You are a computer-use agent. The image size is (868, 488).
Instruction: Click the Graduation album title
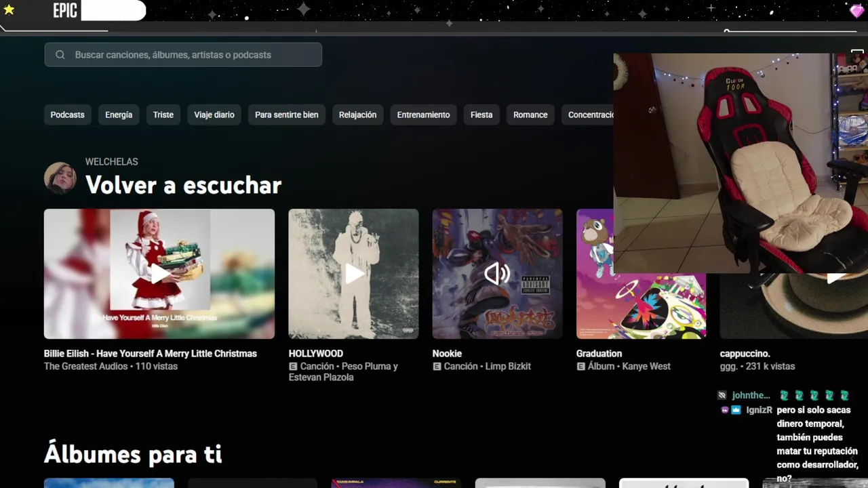[x=599, y=354]
